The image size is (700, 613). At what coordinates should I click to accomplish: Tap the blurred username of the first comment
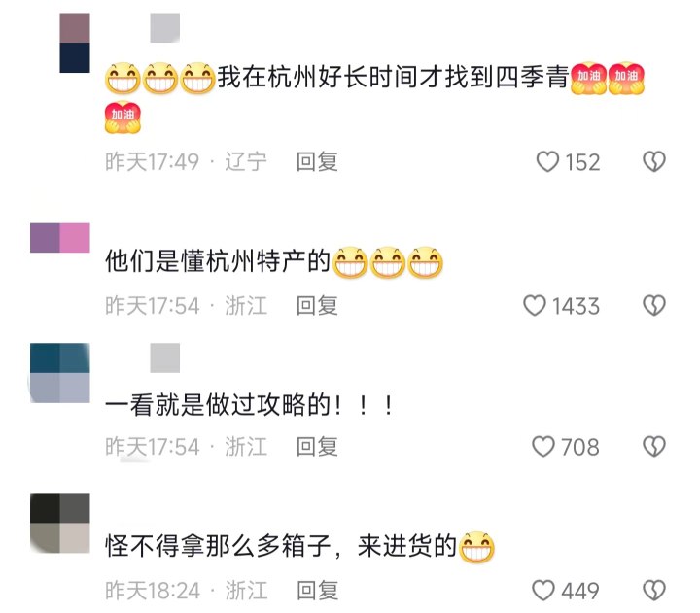(x=164, y=27)
